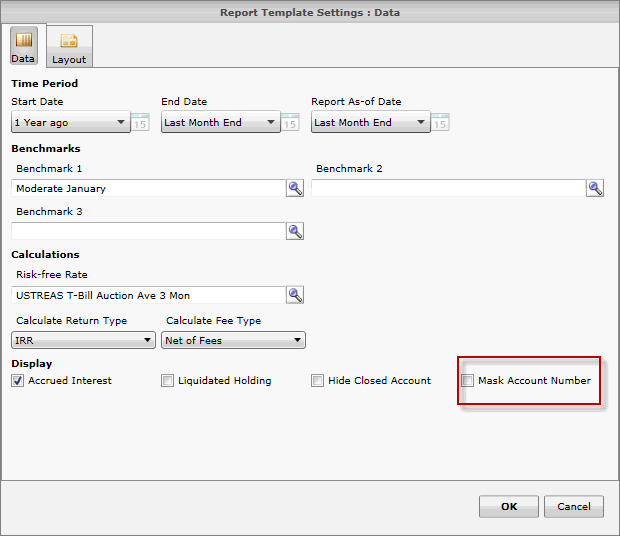Enable the Liquidated Holding checkbox

168,381
